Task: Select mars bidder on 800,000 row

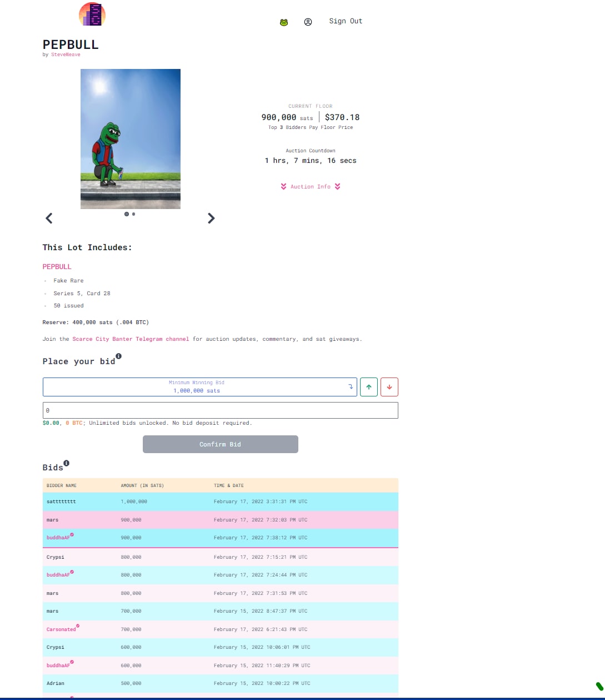Action: (53, 593)
